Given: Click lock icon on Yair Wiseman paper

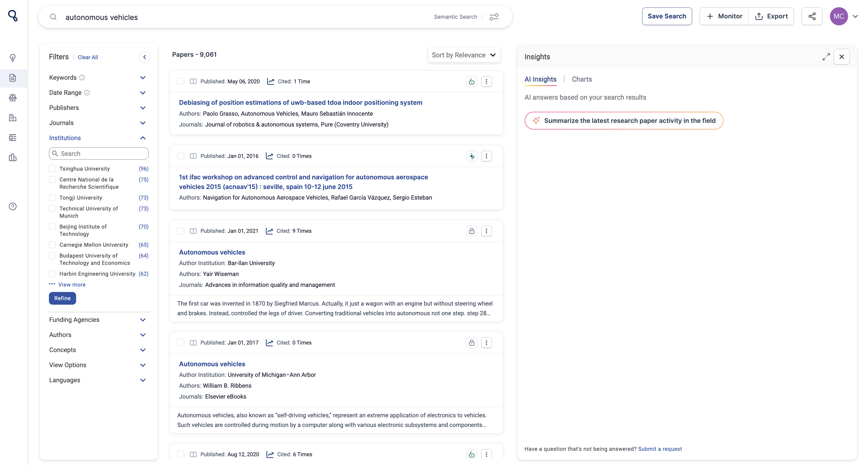Looking at the screenshot, I should [472, 231].
